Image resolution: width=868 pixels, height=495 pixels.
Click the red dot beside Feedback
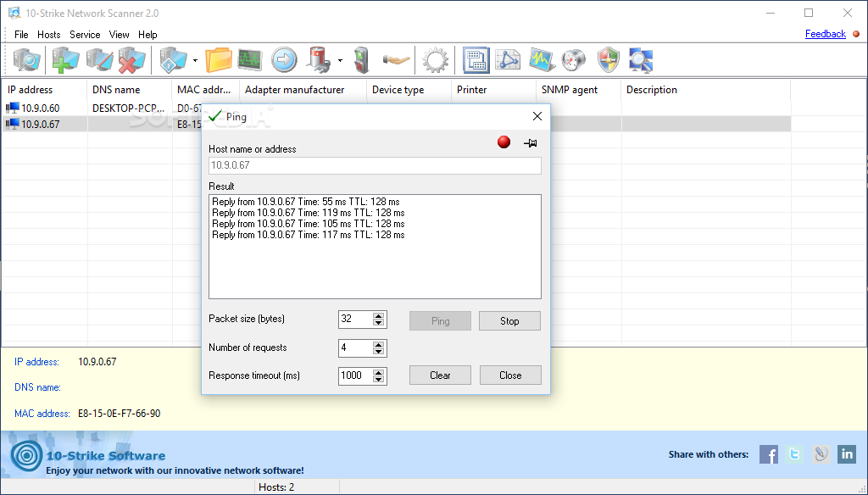pos(856,34)
